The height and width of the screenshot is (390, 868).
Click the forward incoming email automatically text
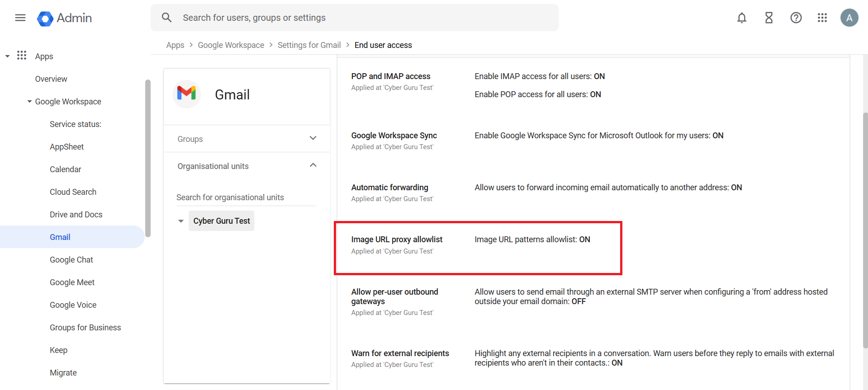point(608,188)
